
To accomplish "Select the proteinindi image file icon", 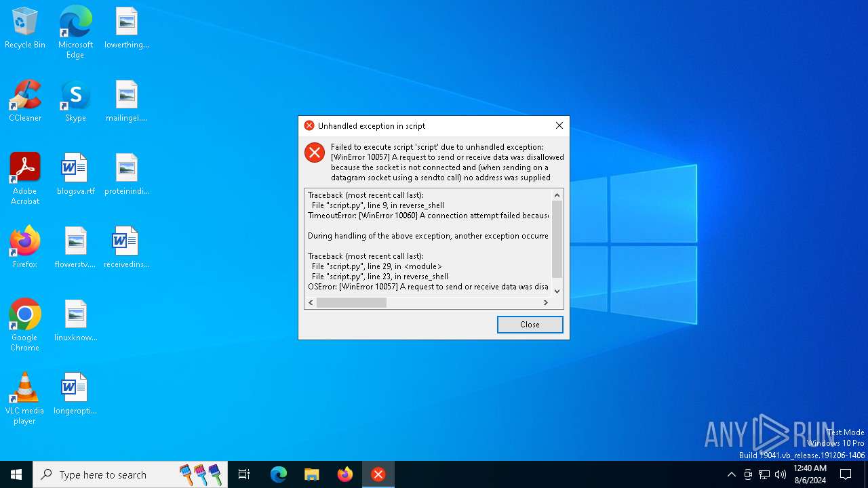I will (x=126, y=175).
